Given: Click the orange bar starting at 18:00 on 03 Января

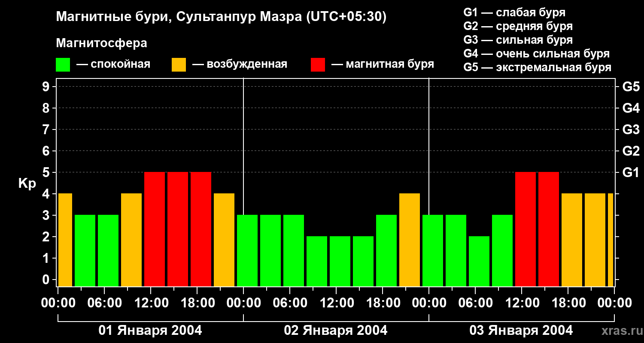Looking at the screenshot, I should click(572, 240).
